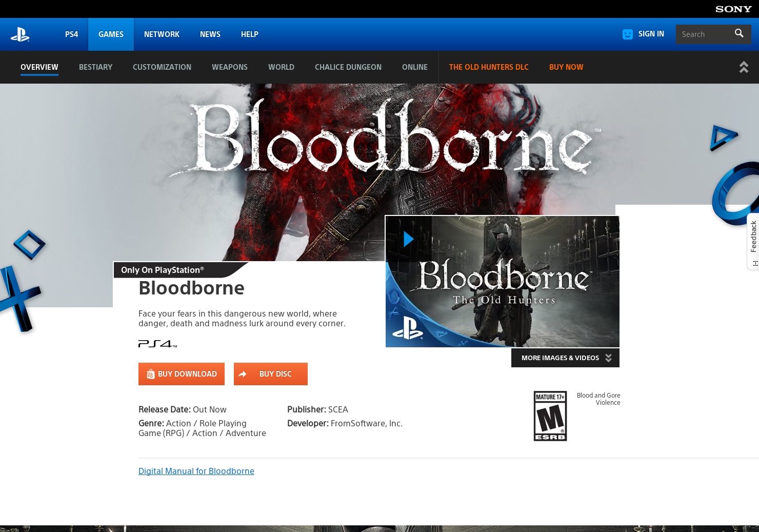Open the Digital Manual for Bloodborne
This screenshot has height=532, width=759.
pos(196,471)
